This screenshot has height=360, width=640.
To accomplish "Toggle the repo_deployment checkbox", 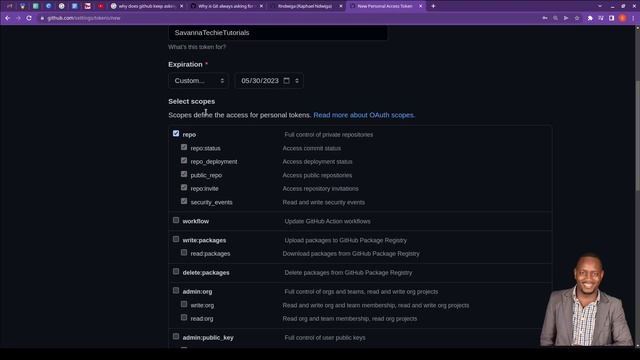I will point(184,161).
